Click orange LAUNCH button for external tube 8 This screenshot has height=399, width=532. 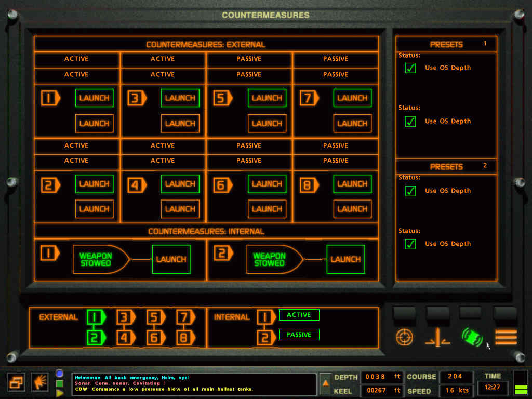coord(353,209)
